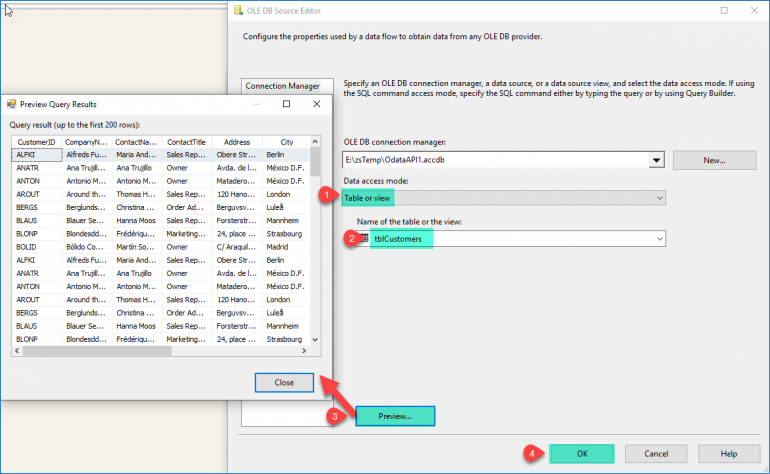Maximize the Preview Query Results window
Viewport: 770px width, 474px height.
click(285, 104)
